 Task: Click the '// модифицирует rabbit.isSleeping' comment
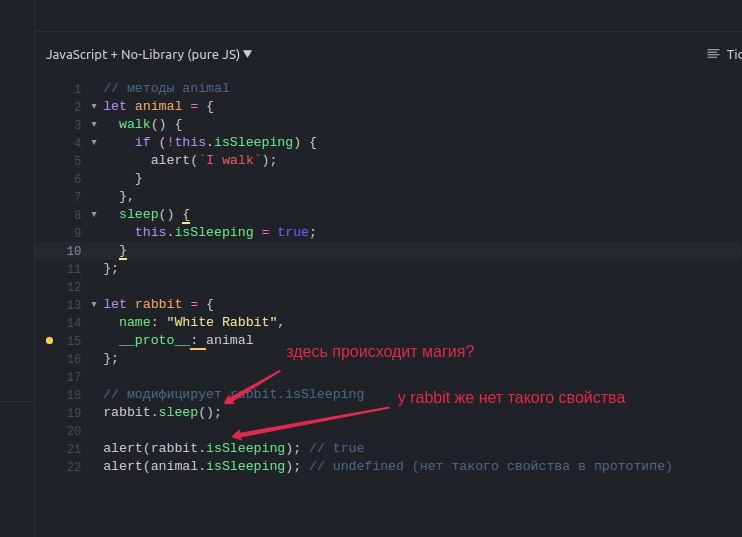(x=234, y=394)
